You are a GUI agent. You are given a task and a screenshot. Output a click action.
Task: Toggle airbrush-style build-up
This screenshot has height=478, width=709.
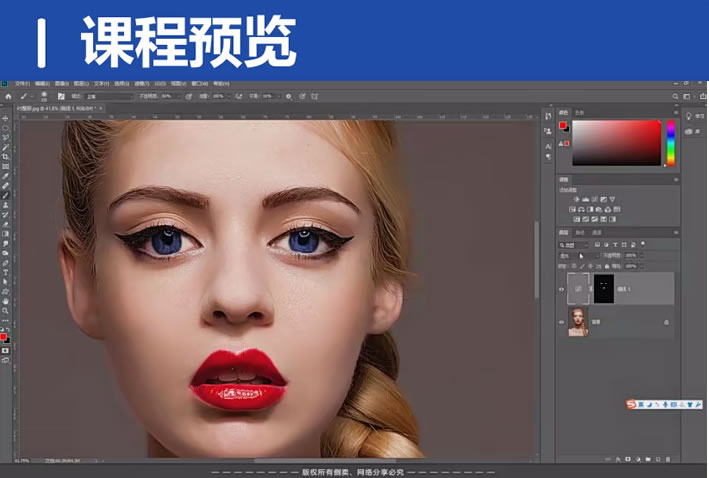click(239, 96)
